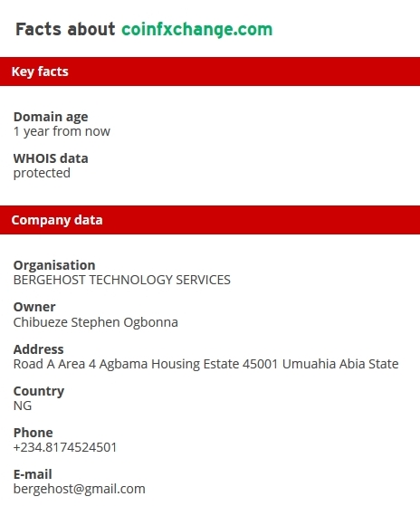Image resolution: width=420 pixels, height=506 pixels.
Task: Click the Country label
Action: click(39, 391)
